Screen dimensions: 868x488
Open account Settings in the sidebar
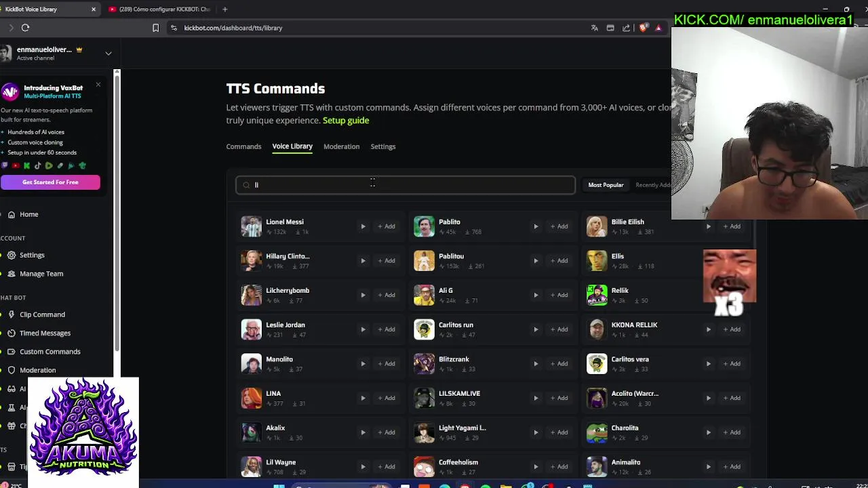(x=32, y=255)
